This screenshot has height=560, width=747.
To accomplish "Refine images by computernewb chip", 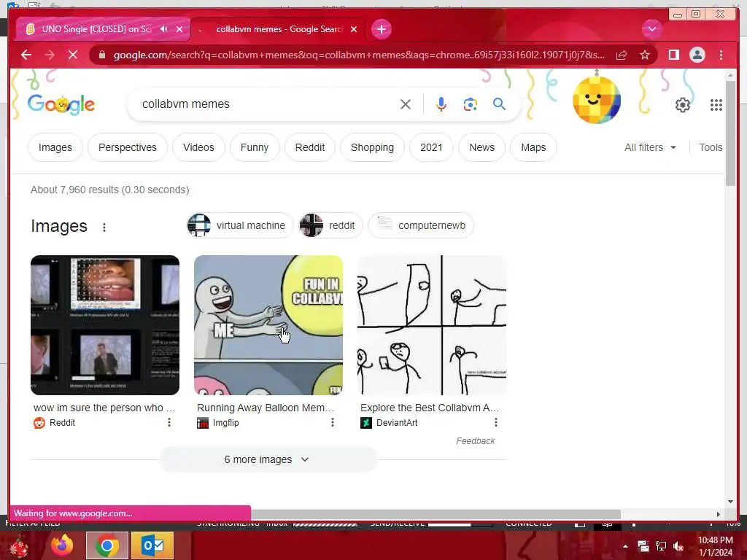I will click(421, 225).
